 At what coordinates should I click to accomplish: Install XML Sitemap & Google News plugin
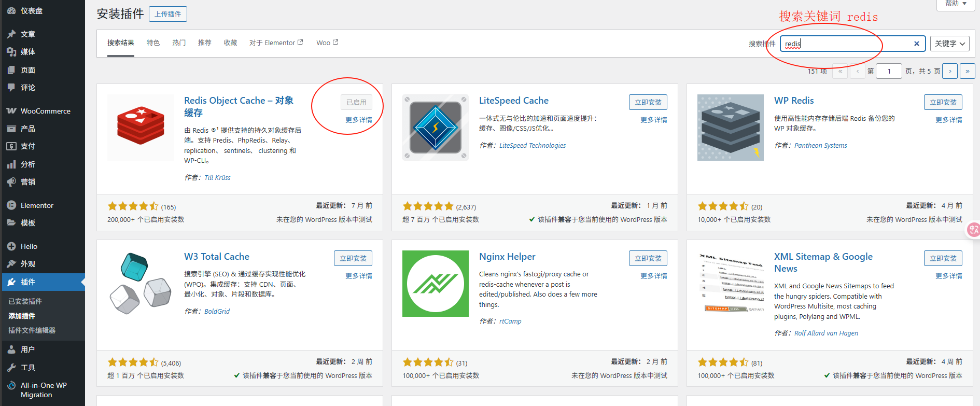pyautogui.click(x=943, y=258)
